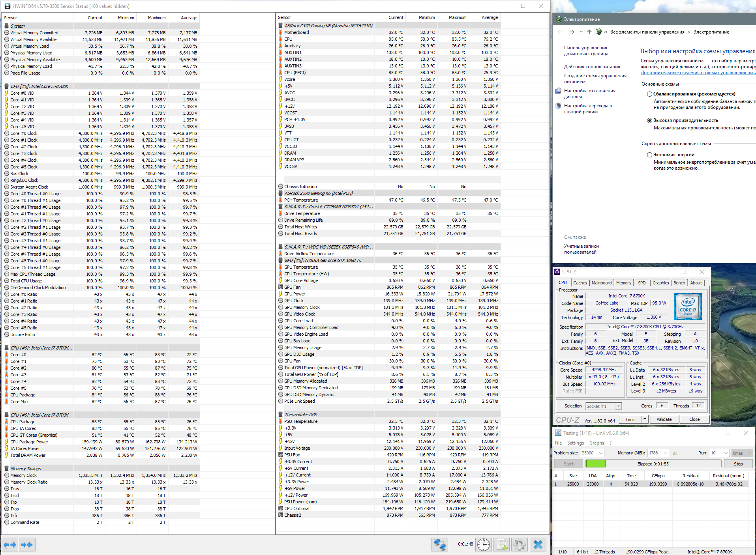Screen dimensions: 756x555
Task: Switch to the Graphics tab in CPU-Z
Action: tap(660, 283)
